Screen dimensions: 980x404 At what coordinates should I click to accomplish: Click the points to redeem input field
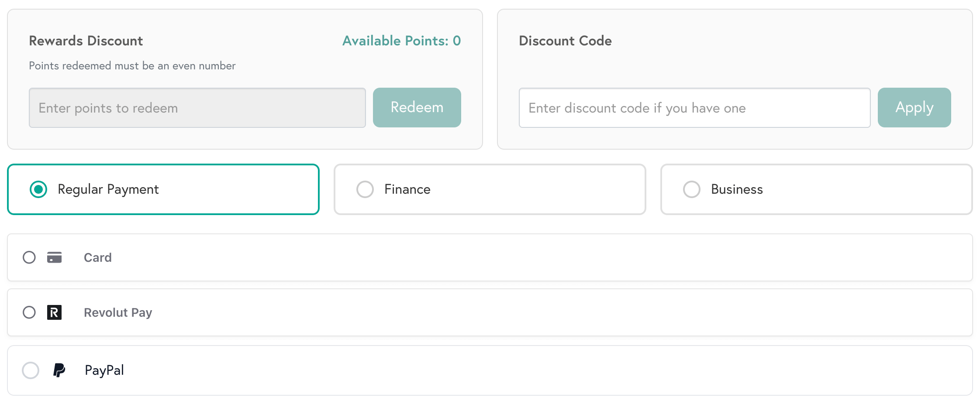pos(197,107)
